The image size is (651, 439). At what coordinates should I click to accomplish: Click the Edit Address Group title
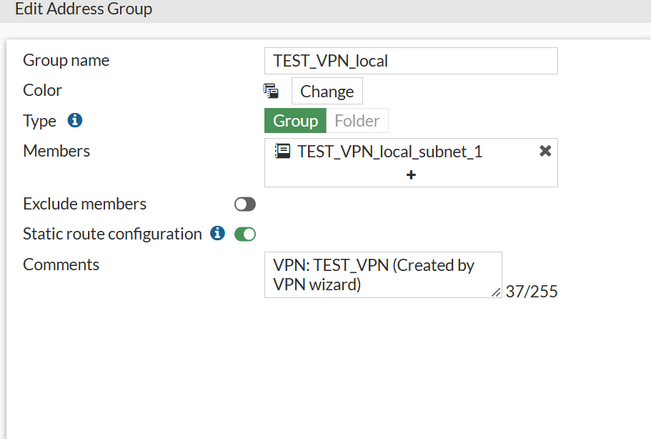point(83,9)
